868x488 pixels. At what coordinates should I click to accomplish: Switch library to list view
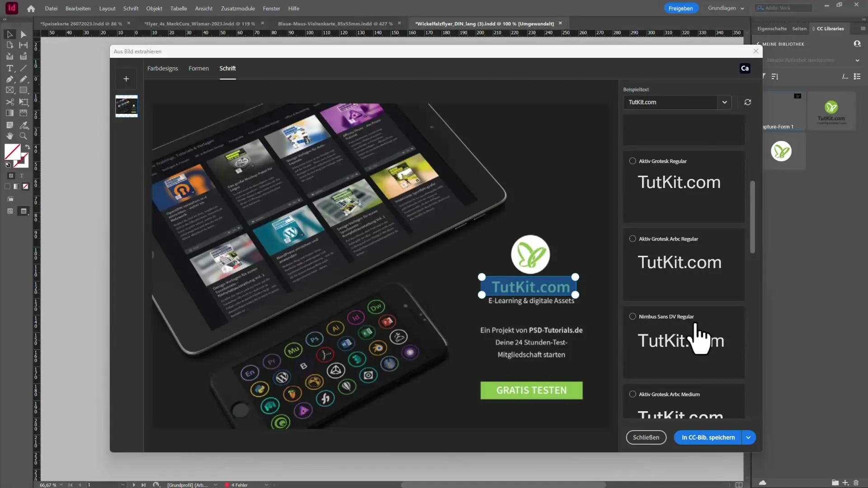coord(857,76)
